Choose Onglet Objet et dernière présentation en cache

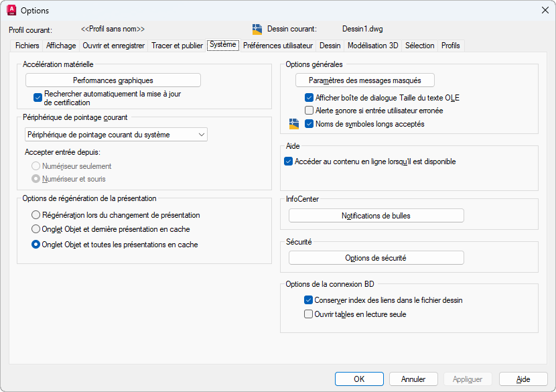tap(36, 229)
